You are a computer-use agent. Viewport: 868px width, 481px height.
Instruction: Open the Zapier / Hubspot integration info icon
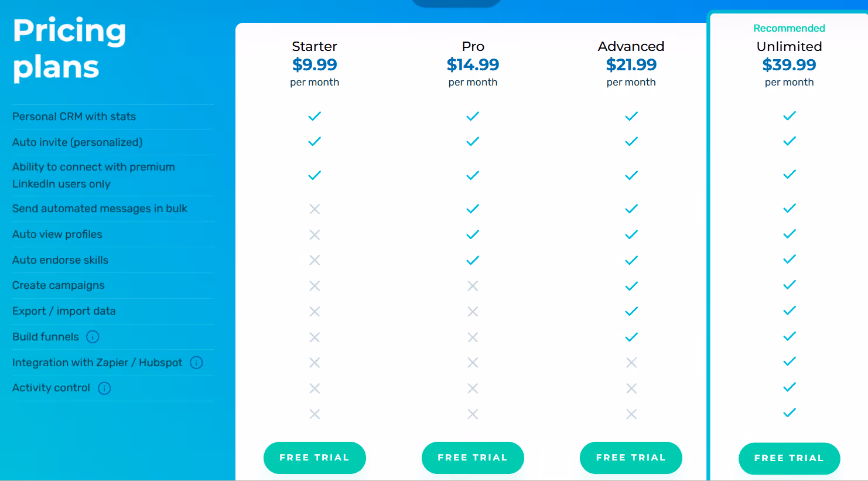[196, 363]
